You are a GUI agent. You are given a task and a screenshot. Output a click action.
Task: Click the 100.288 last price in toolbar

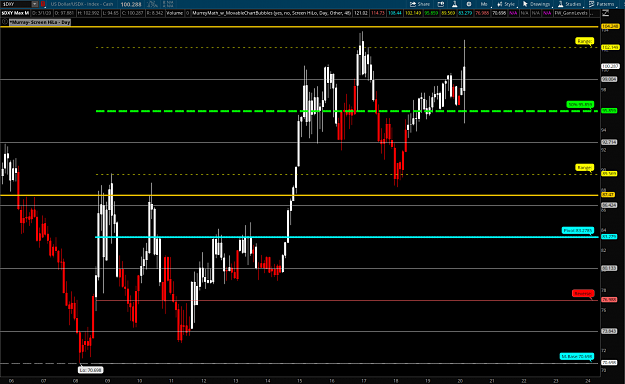click(x=131, y=4)
